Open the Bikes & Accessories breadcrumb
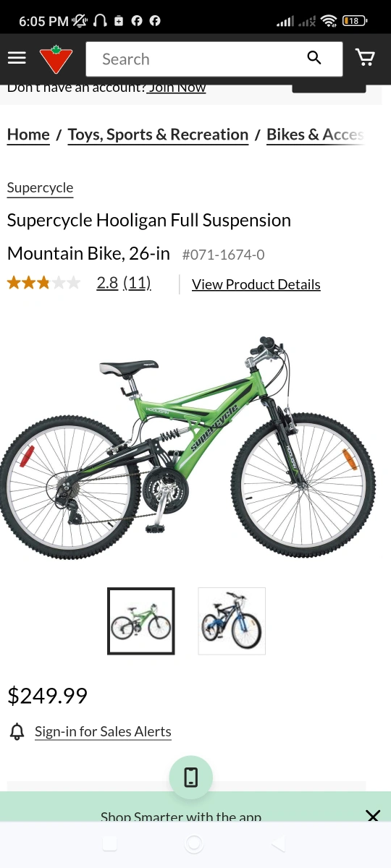Image resolution: width=391 pixels, height=868 pixels. 315,135
